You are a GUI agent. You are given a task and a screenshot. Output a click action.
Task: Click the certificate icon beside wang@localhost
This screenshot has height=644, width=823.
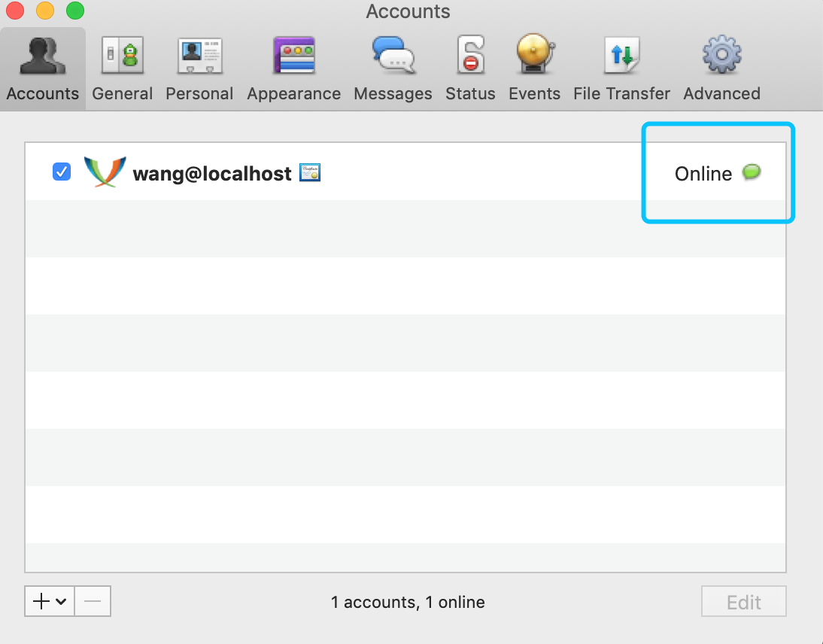(310, 172)
